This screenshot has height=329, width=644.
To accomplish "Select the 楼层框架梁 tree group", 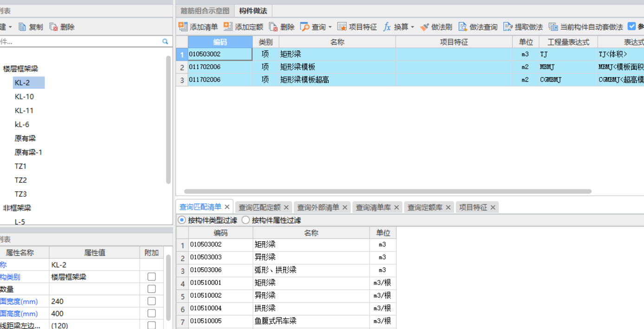I will point(20,69).
